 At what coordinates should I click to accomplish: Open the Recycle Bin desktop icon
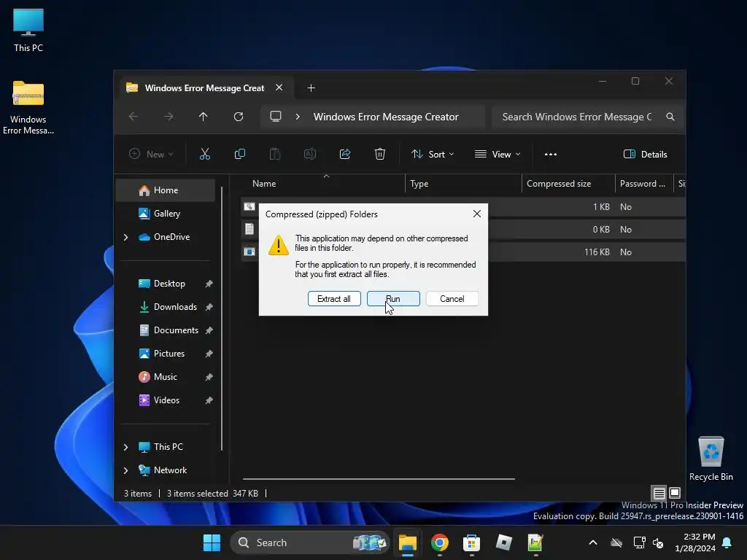(711, 459)
